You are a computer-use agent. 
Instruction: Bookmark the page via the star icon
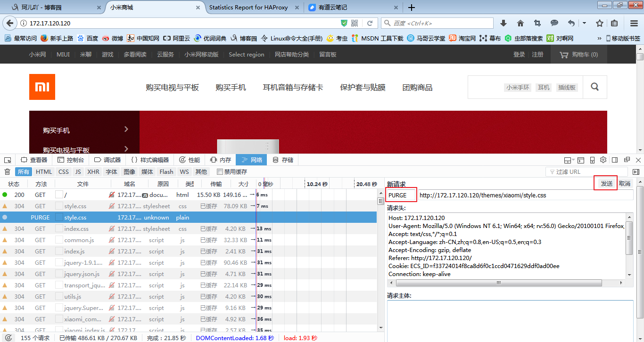[599, 22]
